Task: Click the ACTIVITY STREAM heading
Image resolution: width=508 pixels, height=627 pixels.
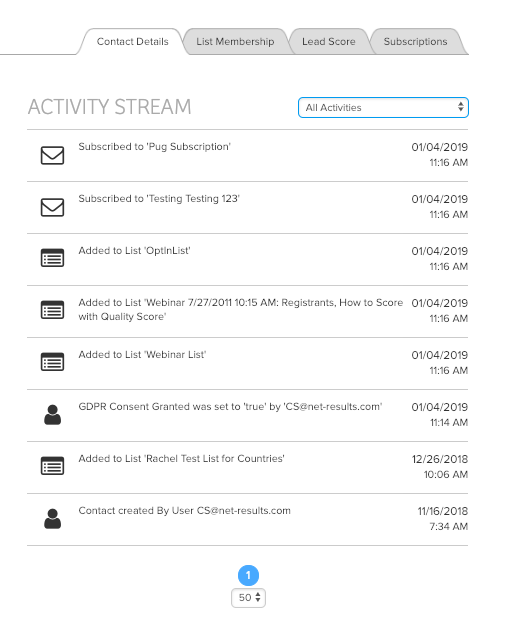Action: pos(110,107)
